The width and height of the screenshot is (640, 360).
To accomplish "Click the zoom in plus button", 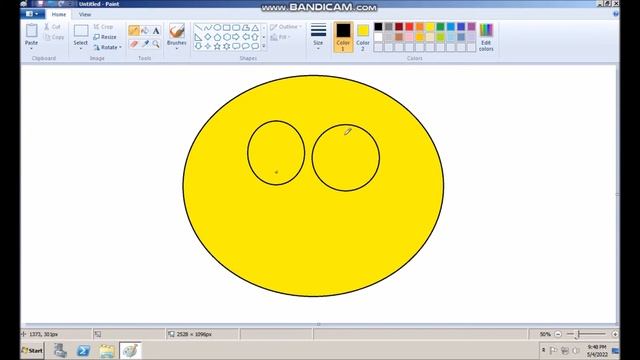I will pyautogui.click(x=615, y=334).
